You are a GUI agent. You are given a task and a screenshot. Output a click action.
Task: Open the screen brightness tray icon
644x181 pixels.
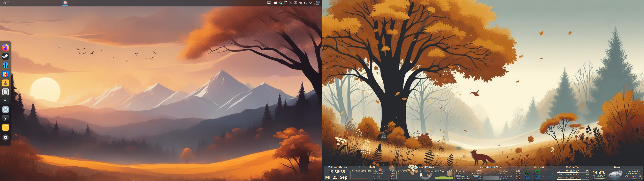pos(296,3)
